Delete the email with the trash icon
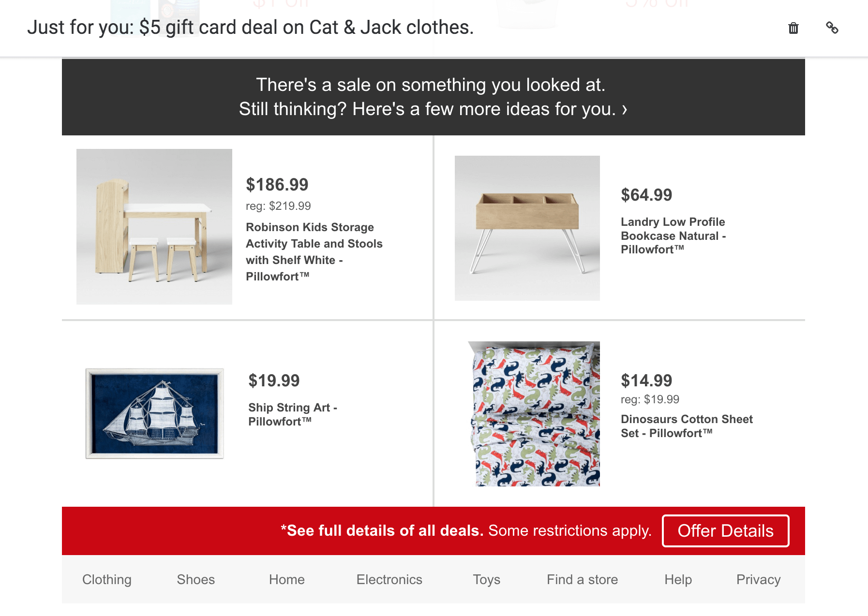The height and width of the screenshot is (616, 868). (x=793, y=28)
